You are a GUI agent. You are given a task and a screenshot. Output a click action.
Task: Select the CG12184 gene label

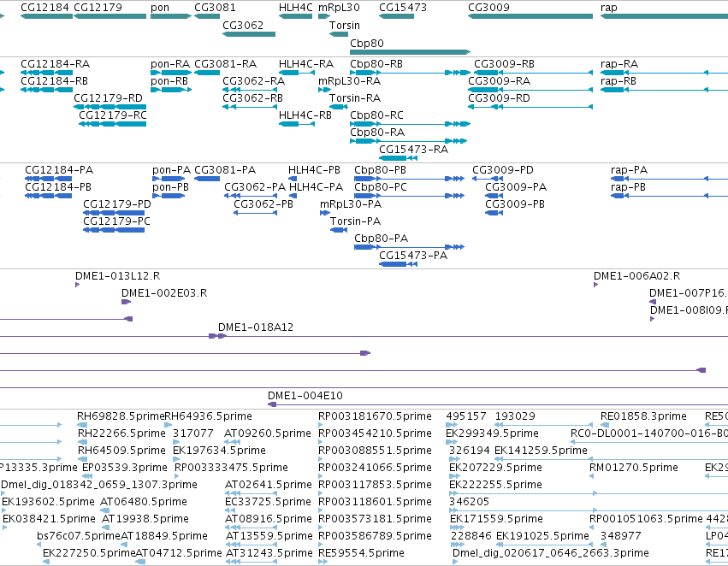[45, 8]
